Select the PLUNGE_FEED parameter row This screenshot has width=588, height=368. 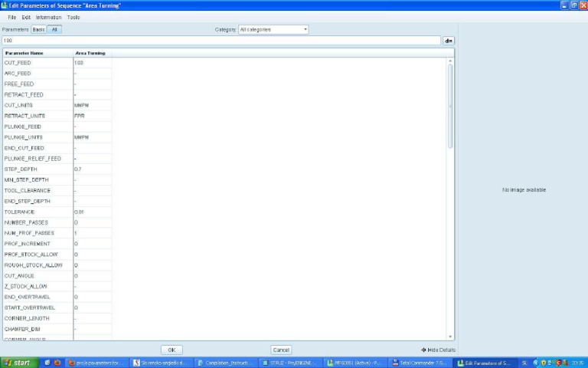[x=57, y=127]
